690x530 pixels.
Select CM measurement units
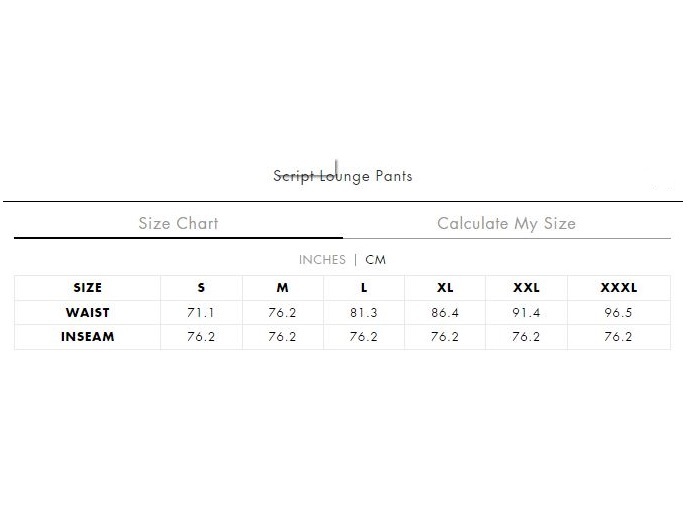pos(375,260)
